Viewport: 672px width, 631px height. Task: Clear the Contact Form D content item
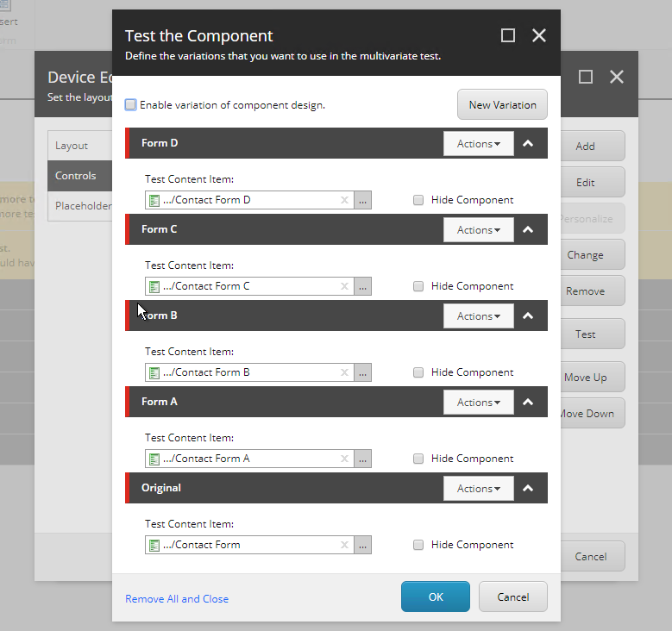click(x=344, y=200)
